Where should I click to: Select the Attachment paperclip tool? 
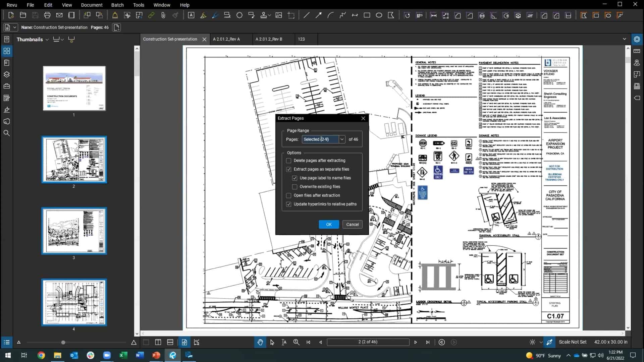(x=163, y=15)
